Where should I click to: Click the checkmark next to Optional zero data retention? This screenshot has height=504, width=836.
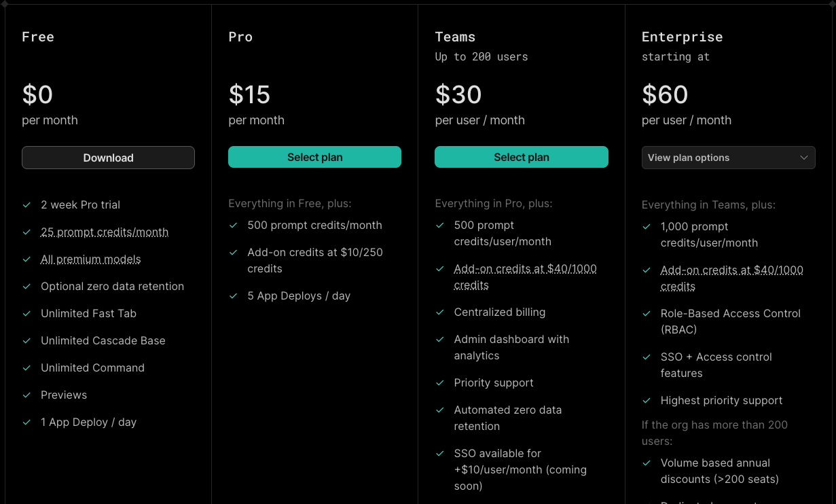26,286
